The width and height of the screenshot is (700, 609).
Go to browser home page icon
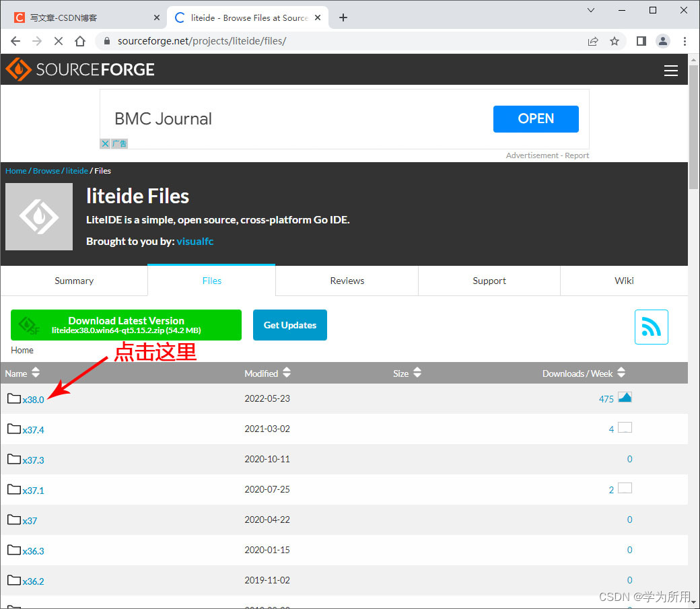coord(80,41)
